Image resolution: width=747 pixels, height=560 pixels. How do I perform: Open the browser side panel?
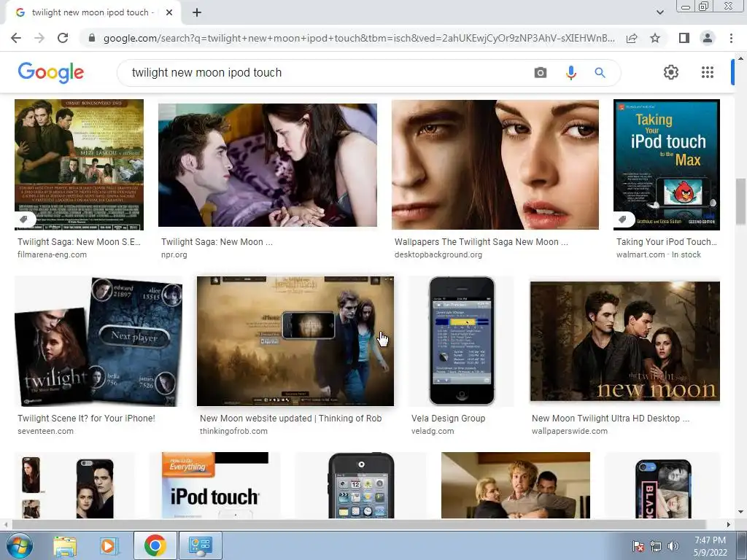click(684, 38)
